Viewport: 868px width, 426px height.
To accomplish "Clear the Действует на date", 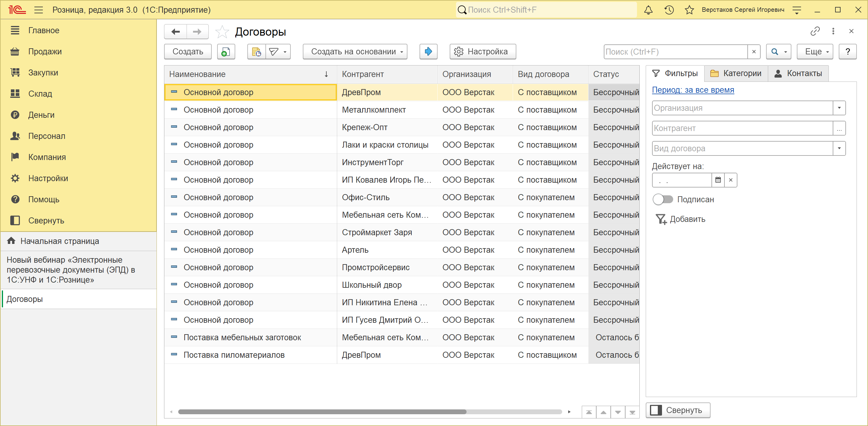I will pyautogui.click(x=730, y=180).
